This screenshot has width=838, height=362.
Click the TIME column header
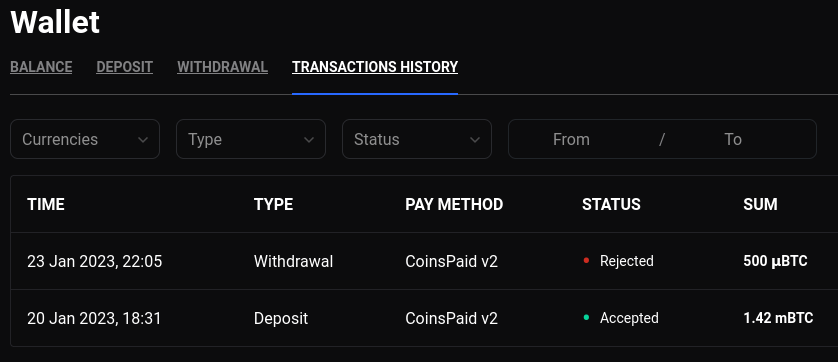(46, 204)
